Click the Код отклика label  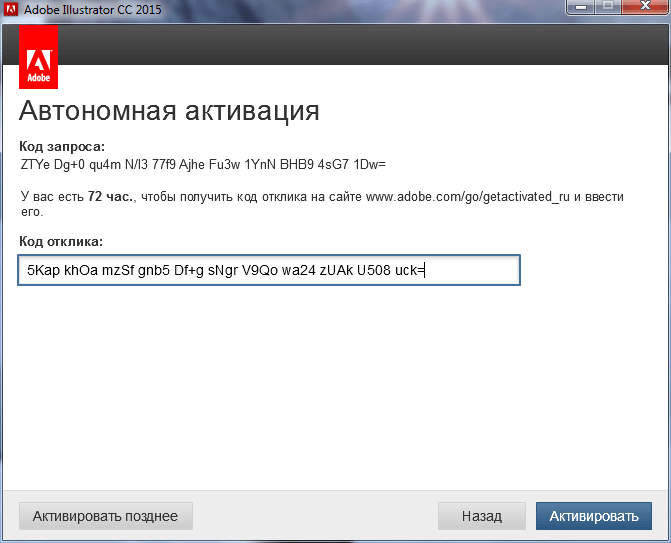pos(61,242)
